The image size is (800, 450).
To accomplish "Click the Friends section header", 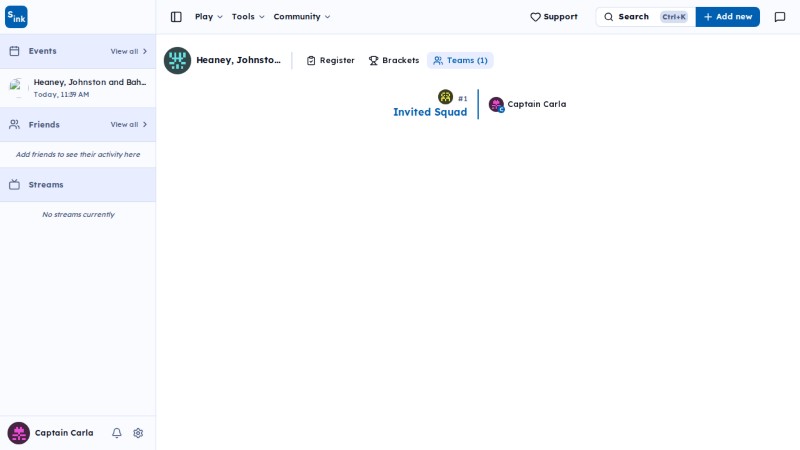I will [78, 124].
